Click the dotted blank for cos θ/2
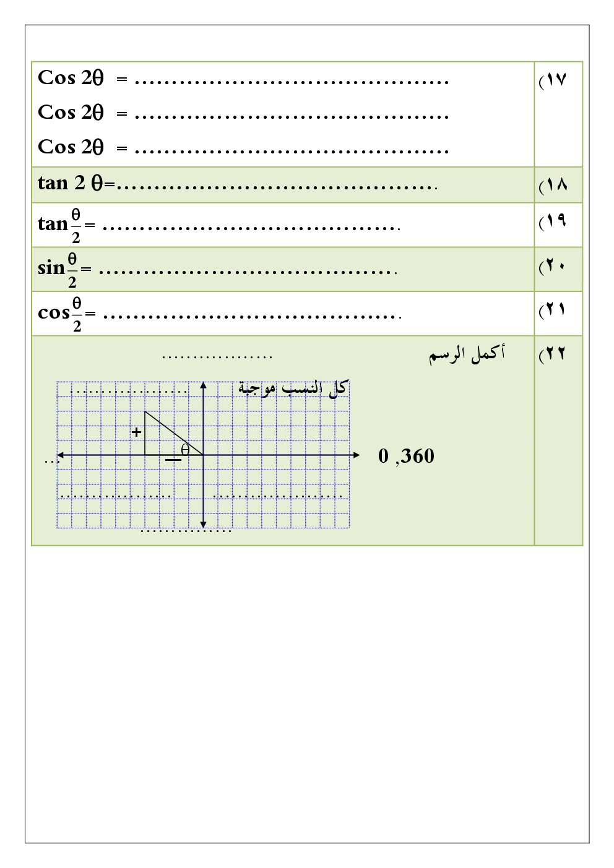This screenshot has width=614, height=868. pyautogui.click(x=252, y=316)
